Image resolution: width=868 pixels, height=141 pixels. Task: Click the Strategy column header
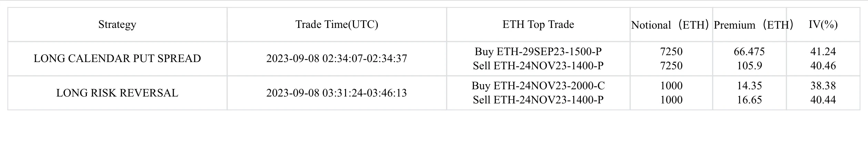pyautogui.click(x=117, y=24)
